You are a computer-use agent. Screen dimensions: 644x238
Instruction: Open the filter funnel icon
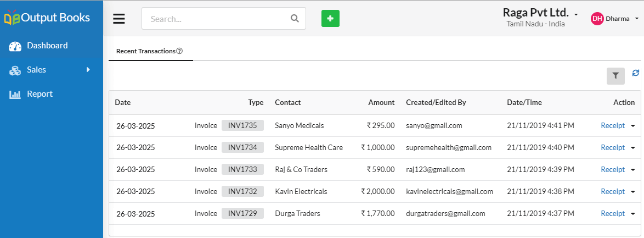615,76
